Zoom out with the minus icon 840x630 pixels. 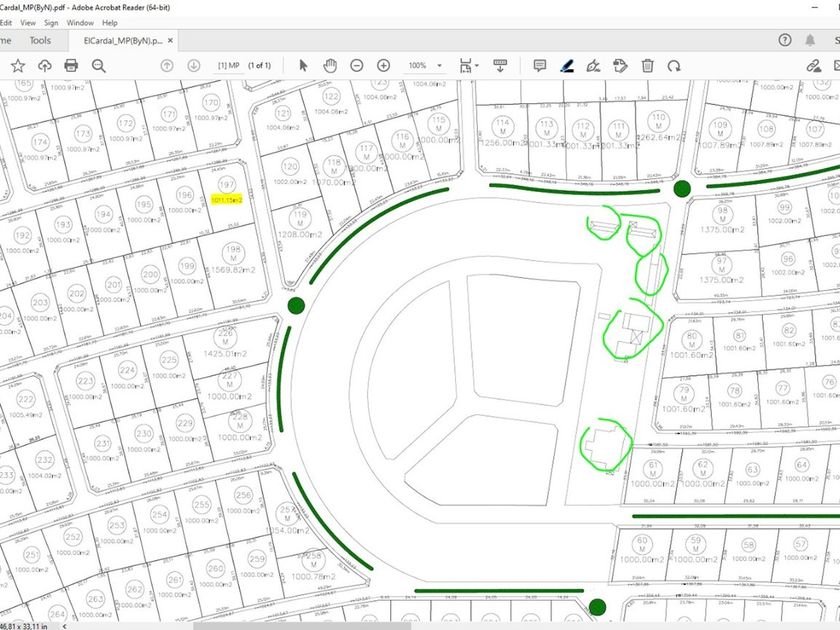point(357,65)
